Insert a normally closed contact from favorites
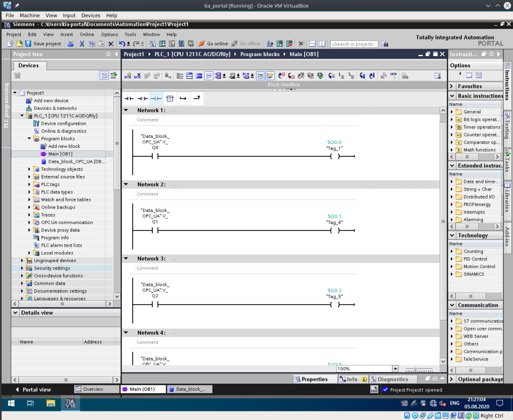 (x=143, y=98)
